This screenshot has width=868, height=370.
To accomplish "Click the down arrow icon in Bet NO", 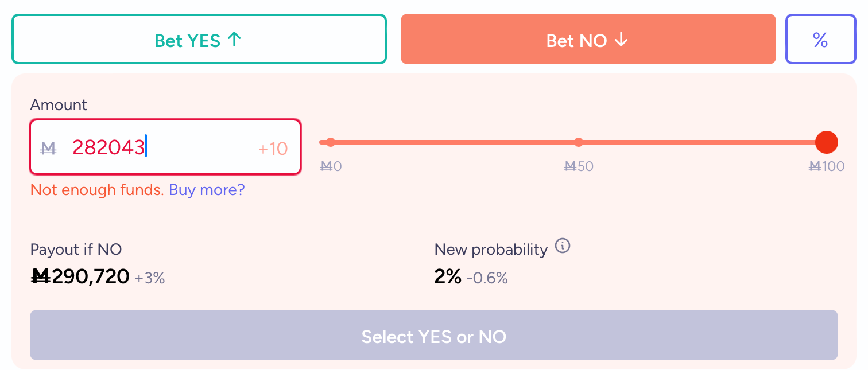I will 621,40.
